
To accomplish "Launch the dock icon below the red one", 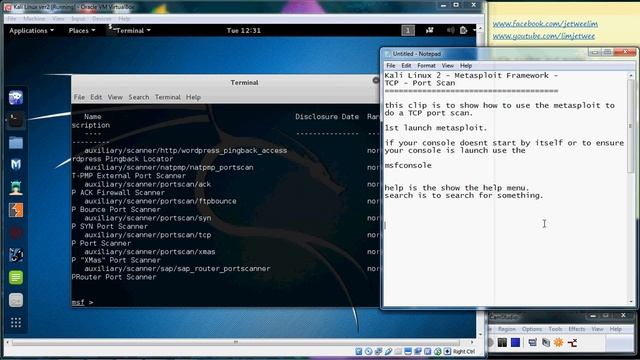I will (x=16, y=255).
